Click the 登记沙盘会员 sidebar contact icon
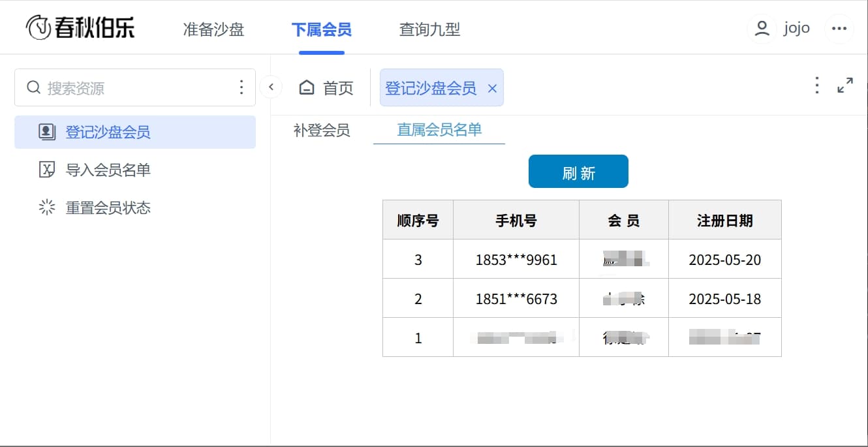The image size is (868, 447). point(47,132)
